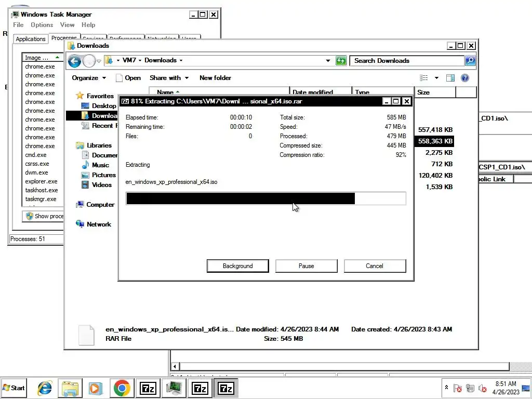Screen dimensions: 532x399
Task: Switch to Applications tab
Action: (x=31, y=38)
